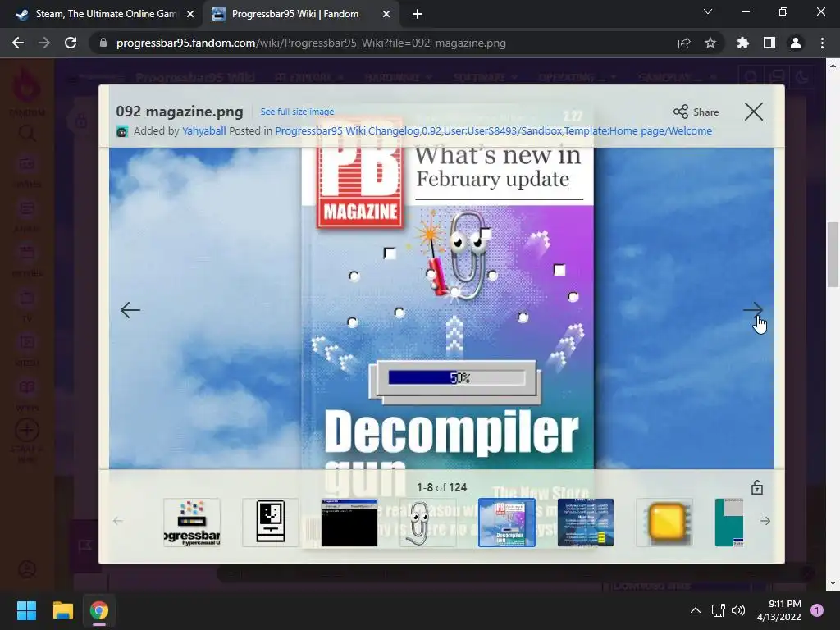Screen dimensions: 840x630
Task: Select the yellow chip thumbnail
Action: pos(664,523)
